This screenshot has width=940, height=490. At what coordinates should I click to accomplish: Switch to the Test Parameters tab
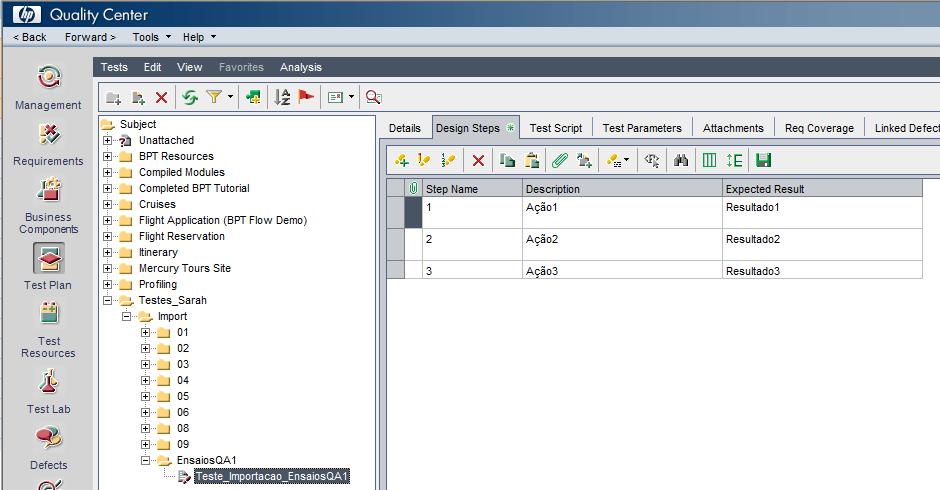click(642, 128)
